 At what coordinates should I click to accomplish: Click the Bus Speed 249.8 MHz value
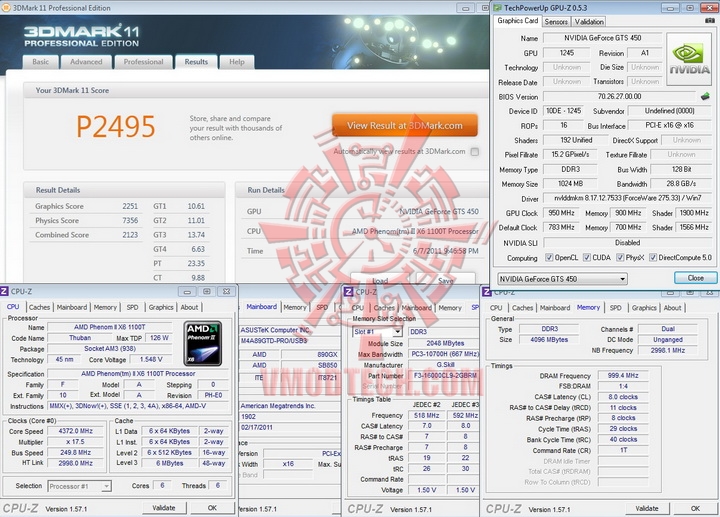click(x=76, y=452)
